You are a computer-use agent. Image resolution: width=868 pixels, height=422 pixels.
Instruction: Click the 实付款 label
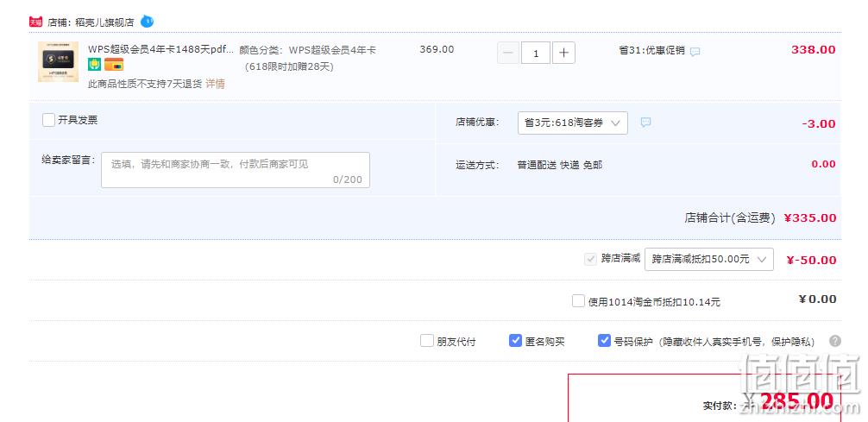click(x=720, y=406)
